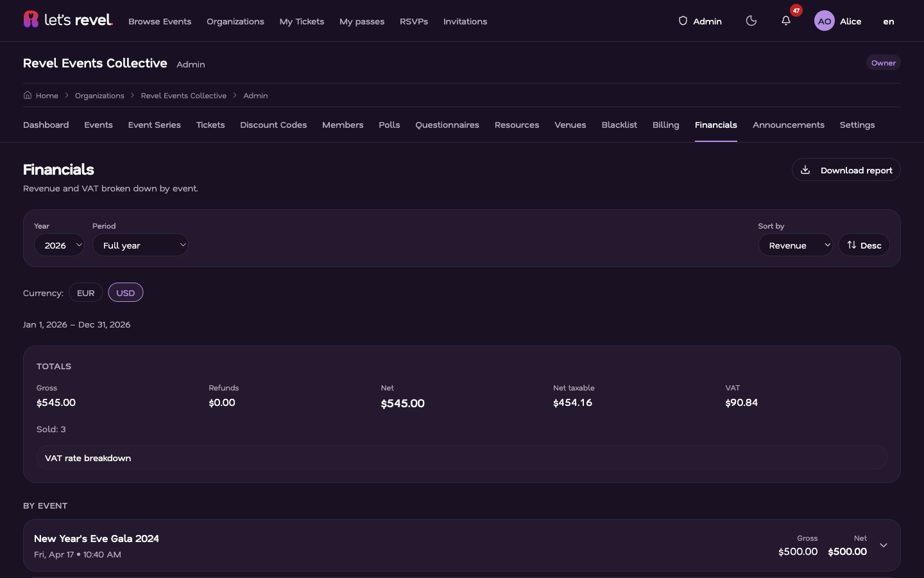Viewport: 924px width, 578px height.
Task: Open the Questionnaires tab
Action: click(x=447, y=125)
